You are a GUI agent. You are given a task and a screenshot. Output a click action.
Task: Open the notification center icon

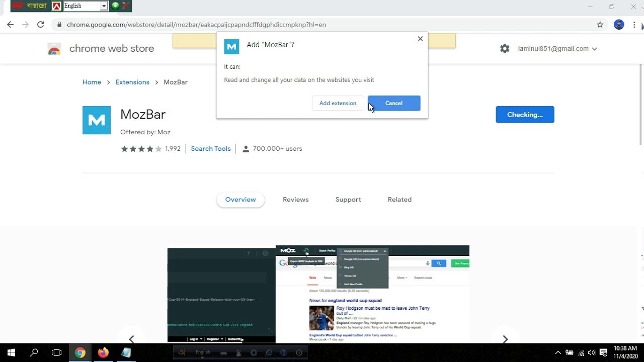604,353
